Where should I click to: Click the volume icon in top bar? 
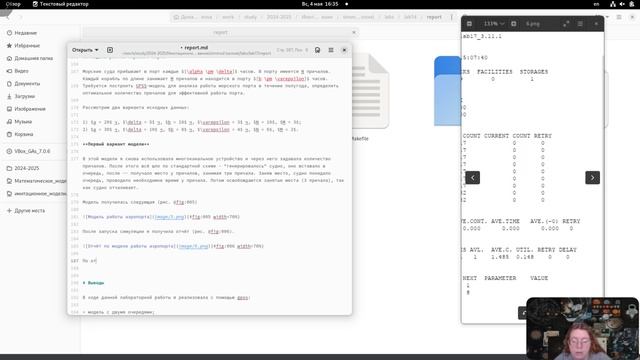(x=622, y=4)
